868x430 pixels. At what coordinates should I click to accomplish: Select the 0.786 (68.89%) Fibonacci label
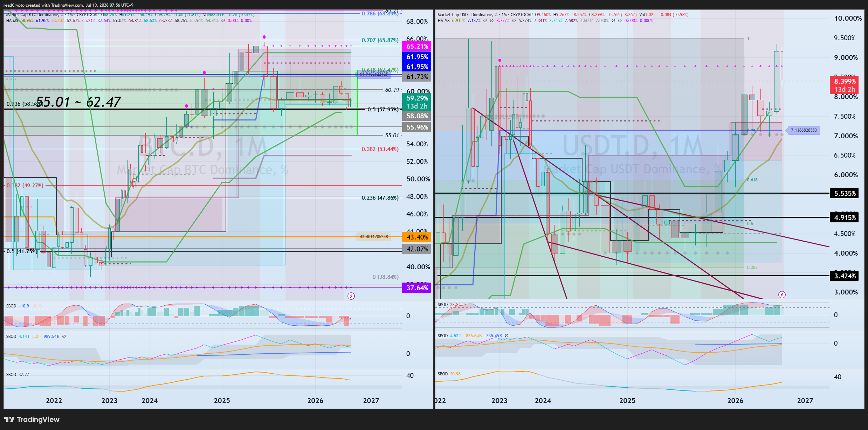point(380,14)
